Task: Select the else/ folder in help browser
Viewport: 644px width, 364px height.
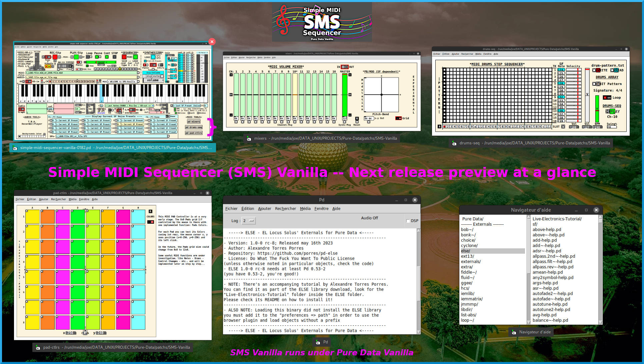Action: [x=493, y=251]
